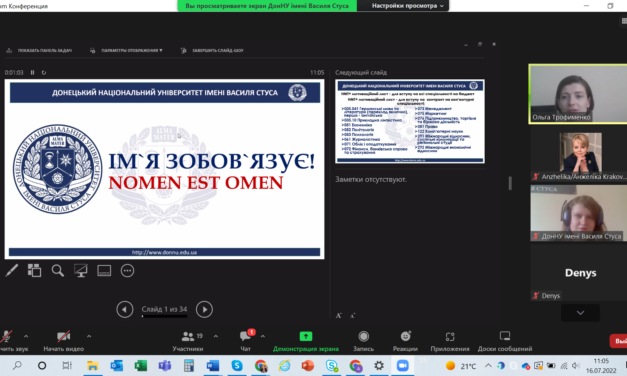Restart the presentation timer
The width and height of the screenshot is (627, 376).
point(44,72)
